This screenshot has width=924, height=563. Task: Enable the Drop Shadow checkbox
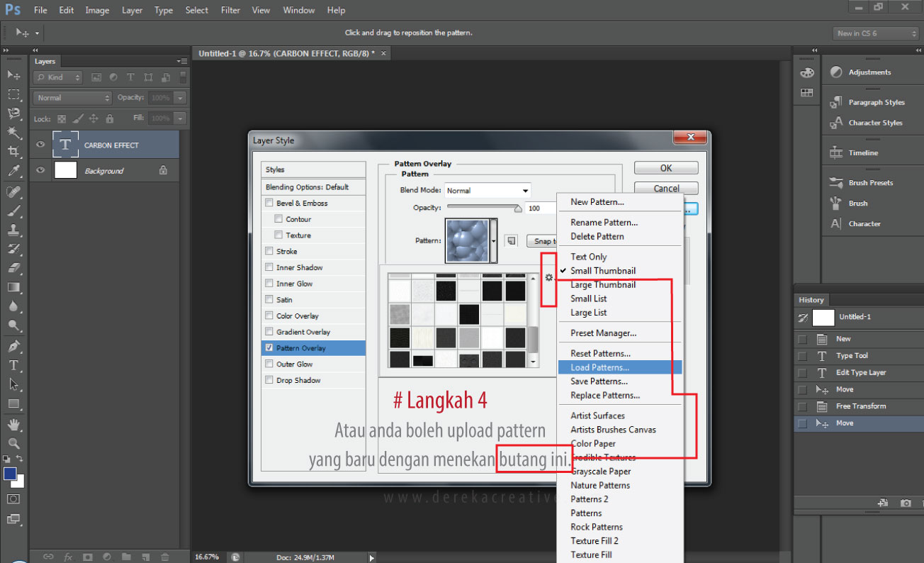(x=269, y=380)
